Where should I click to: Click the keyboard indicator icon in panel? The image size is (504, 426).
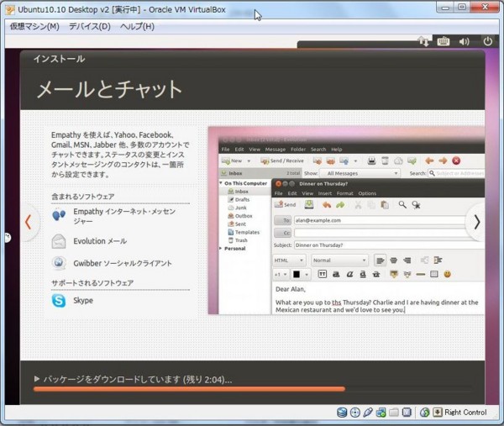444,41
